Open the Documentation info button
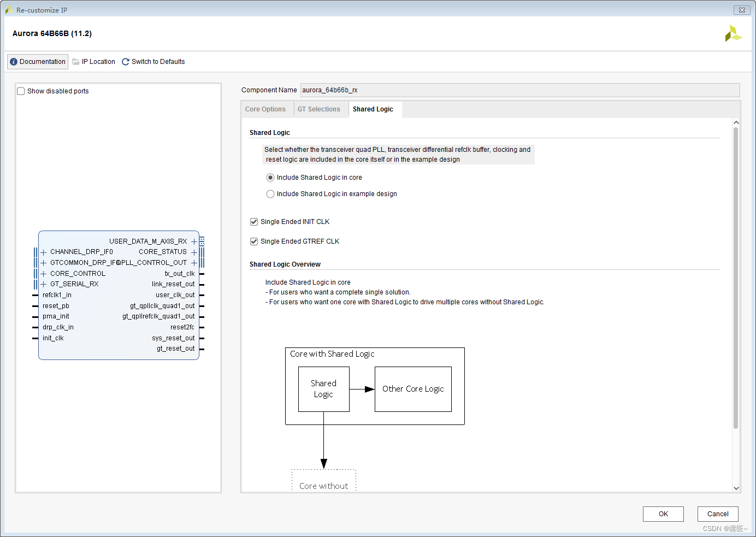Viewport: 756px width, 537px height. click(38, 62)
